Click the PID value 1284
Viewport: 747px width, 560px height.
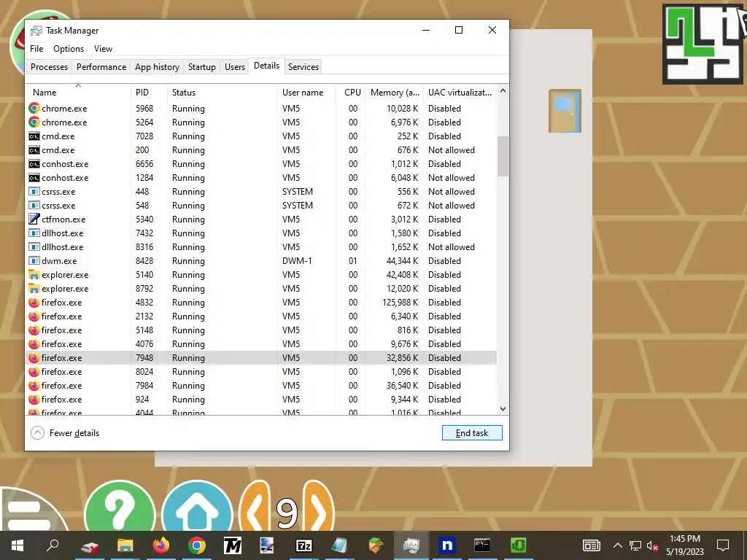(x=144, y=178)
